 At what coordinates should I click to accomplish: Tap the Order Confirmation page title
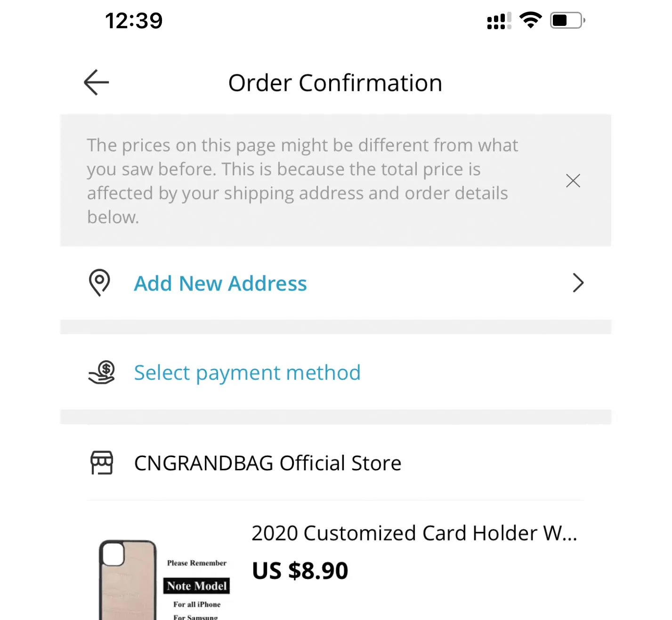(x=335, y=83)
